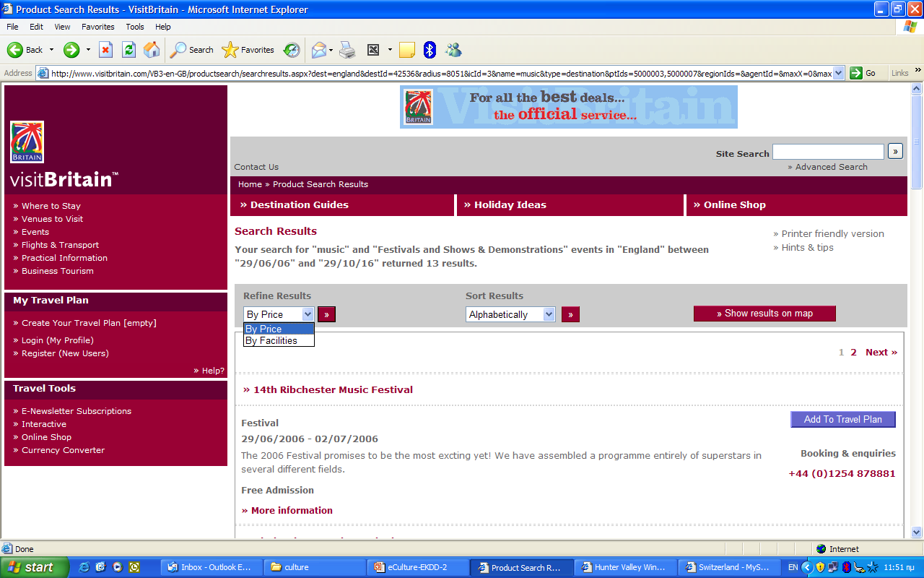Open the Help menu

[163, 27]
